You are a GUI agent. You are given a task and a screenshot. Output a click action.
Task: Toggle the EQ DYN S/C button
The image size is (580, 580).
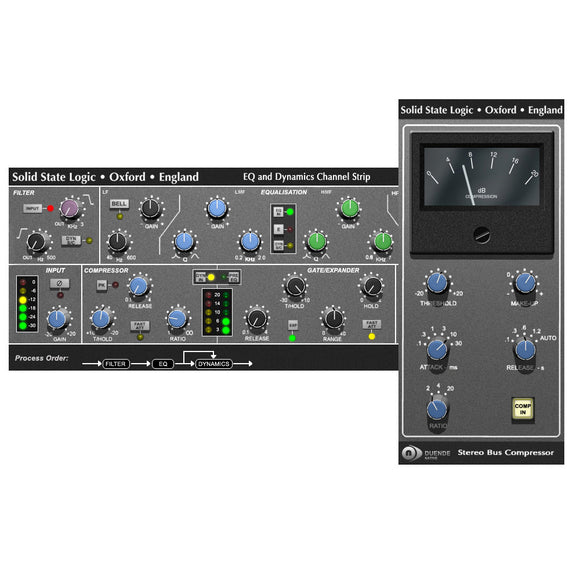click(278, 245)
